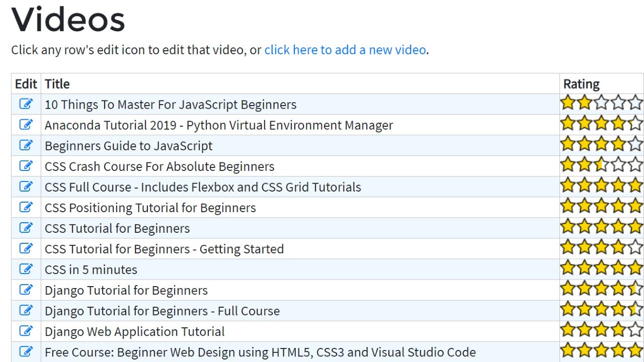644x362 pixels.
Task: Click star rating of 10 Things To Master
Action: (x=601, y=103)
